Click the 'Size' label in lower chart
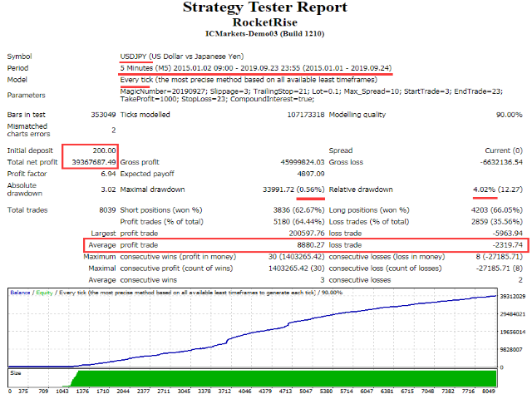 [x=16, y=373]
